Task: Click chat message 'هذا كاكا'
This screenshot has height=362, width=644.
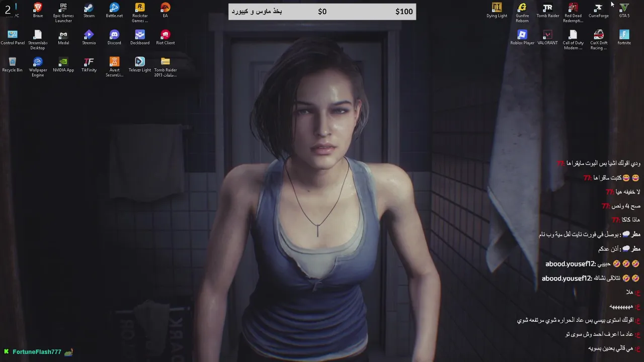Action: [x=626, y=220]
